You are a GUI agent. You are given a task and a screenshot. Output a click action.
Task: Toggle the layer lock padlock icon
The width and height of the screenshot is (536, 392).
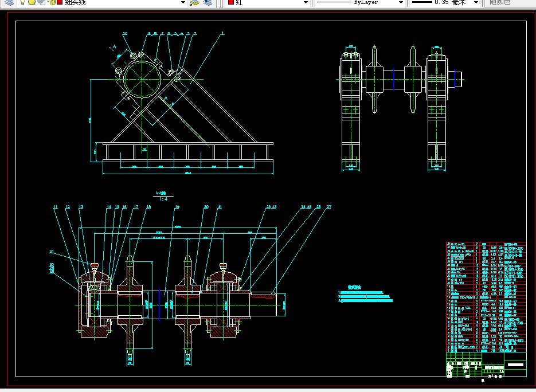[x=52, y=2]
